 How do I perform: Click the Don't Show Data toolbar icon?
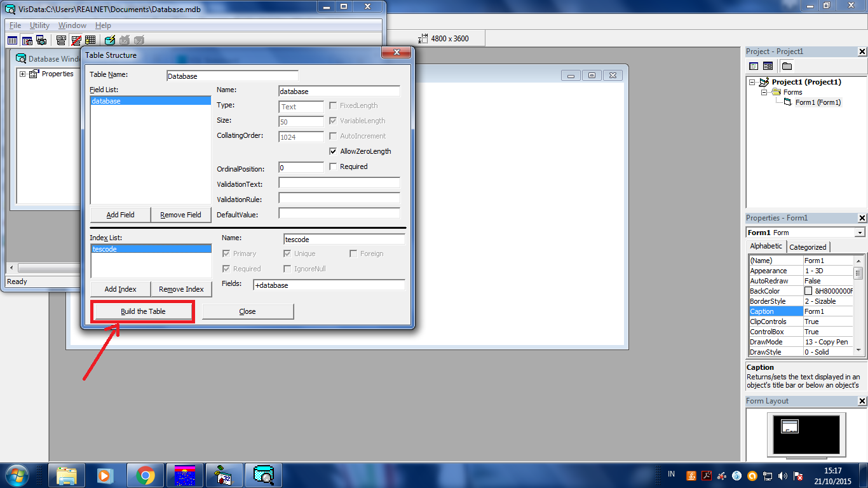pos(76,40)
